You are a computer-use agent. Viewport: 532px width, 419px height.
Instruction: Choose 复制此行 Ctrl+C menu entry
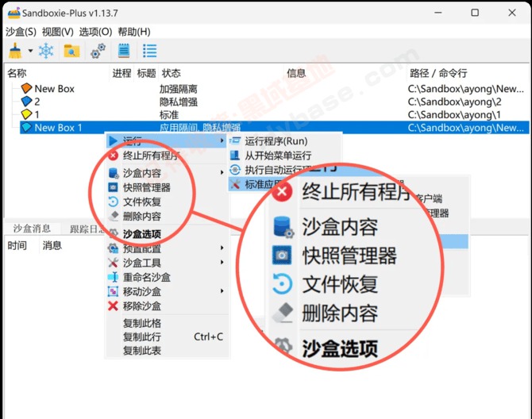tap(168, 336)
